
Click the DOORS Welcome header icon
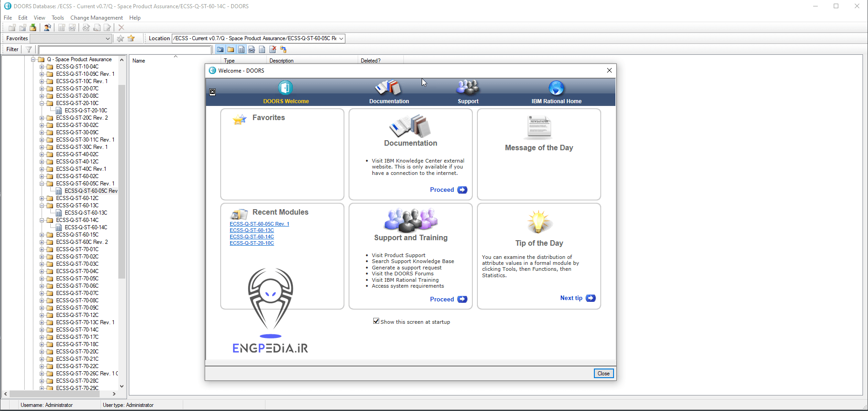pos(286,88)
